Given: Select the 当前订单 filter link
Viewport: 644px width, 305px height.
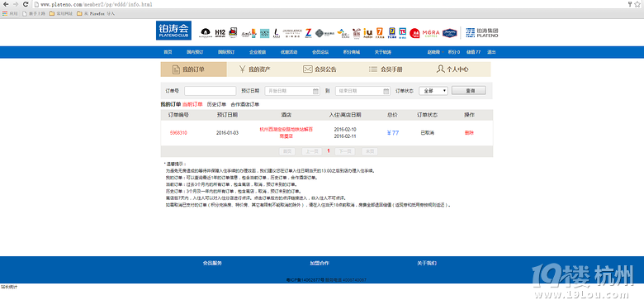Looking at the screenshot, I should (x=192, y=104).
